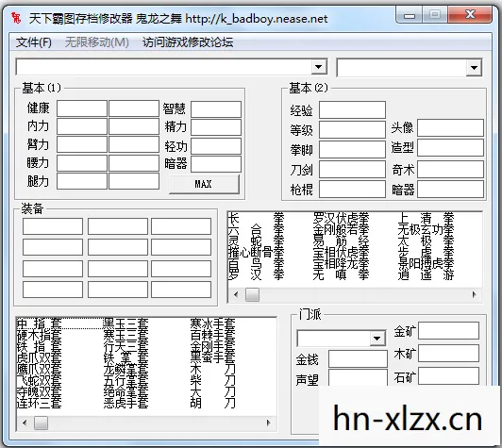The height and width of the screenshot is (448, 502).
Task: Expand the top-right combo box arrow
Action: click(474, 68)
